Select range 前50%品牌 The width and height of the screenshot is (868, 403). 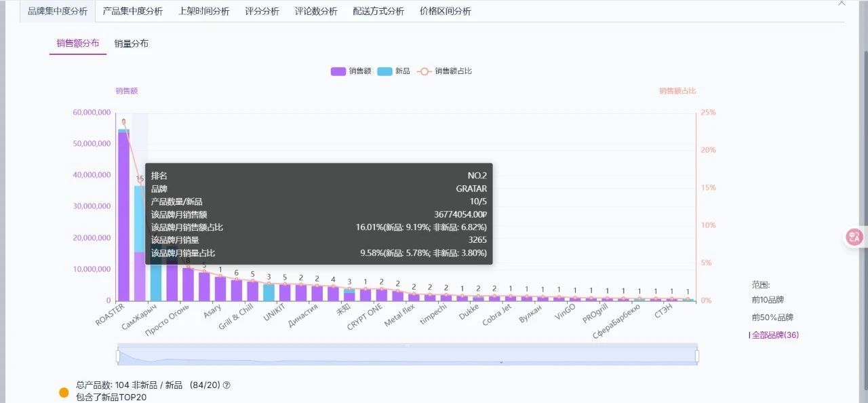click(772, 318)
